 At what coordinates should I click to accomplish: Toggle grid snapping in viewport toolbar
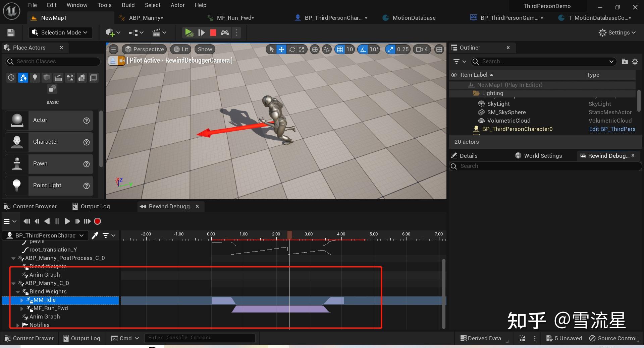(x=340, y=50)
